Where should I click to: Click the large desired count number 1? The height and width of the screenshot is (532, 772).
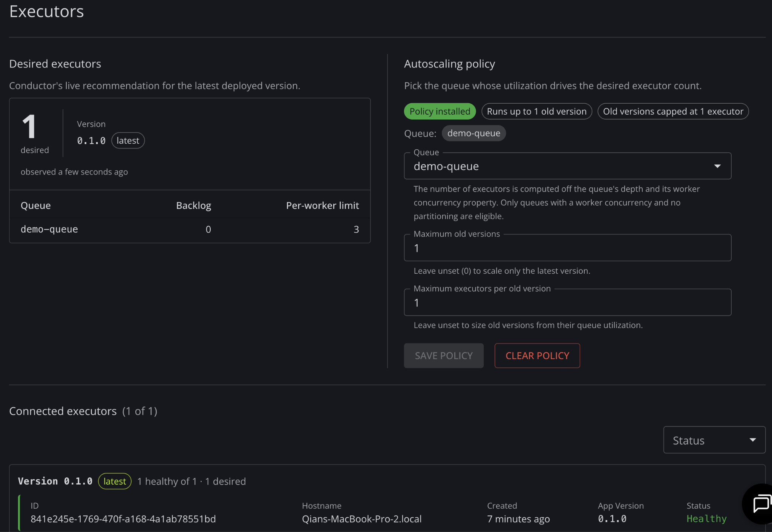(29, 127)
